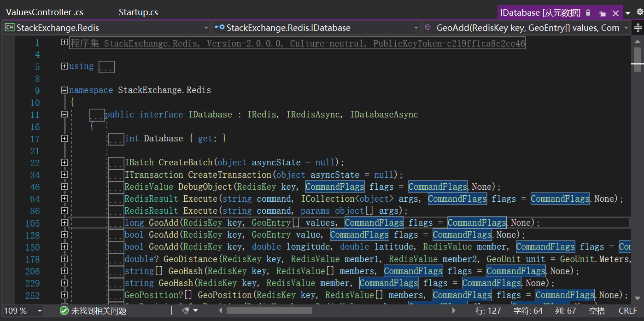Screen dimensions: 644x321
Task: Click the ellipsis box before IBatch CreateBatch
Action: pos(117,163)
